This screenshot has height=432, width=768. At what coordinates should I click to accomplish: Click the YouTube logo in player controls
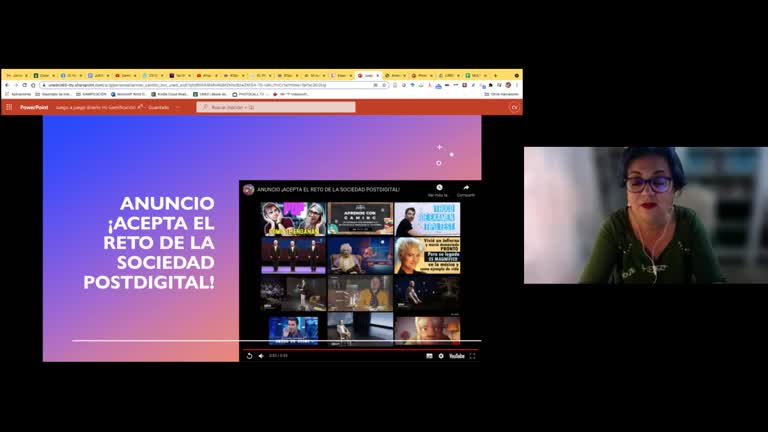tap(455, 355)
